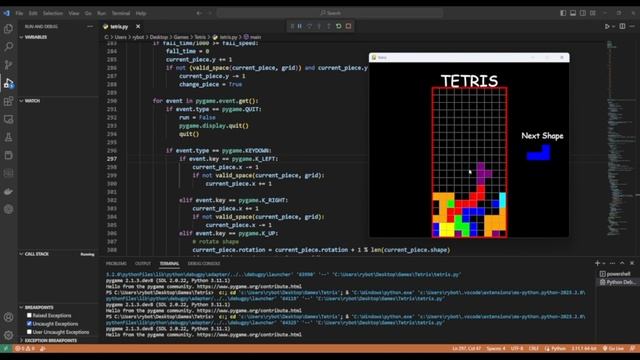Open the File menu
640x360 pixels.
coord(19,13)
